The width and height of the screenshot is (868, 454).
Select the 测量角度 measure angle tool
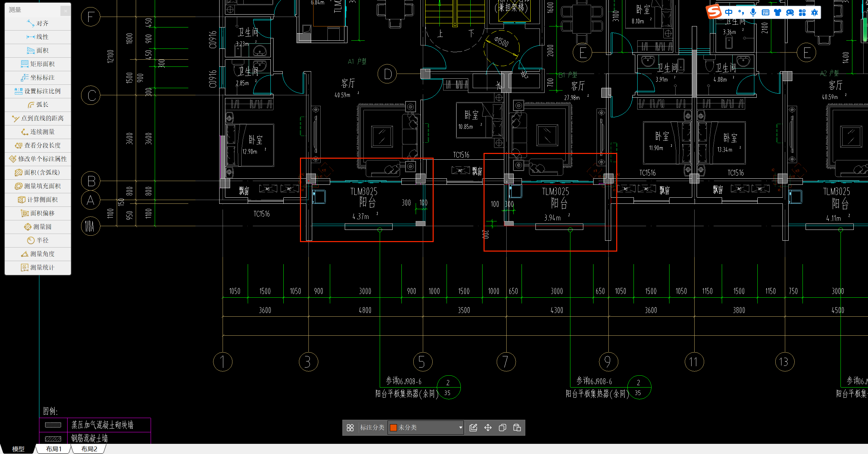point(38,254)
